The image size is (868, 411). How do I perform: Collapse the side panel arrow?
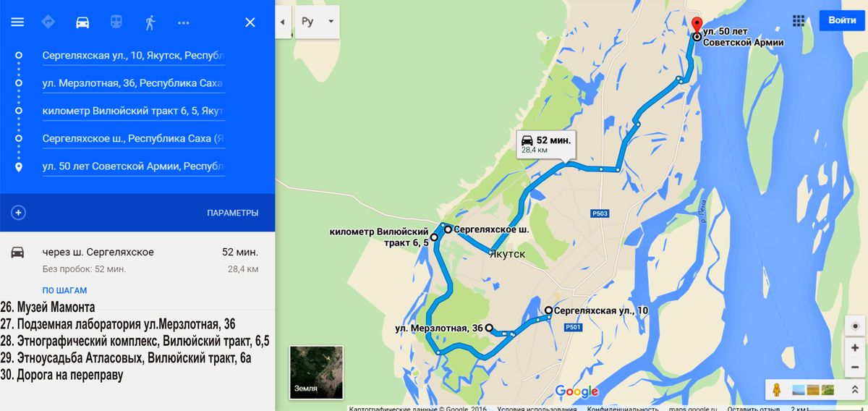pyautogui.click(x=283, y=22)
